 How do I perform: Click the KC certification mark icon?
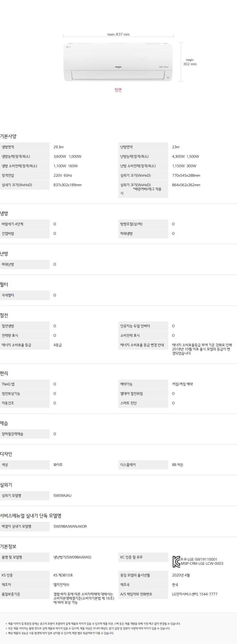(x=176, y=561)
